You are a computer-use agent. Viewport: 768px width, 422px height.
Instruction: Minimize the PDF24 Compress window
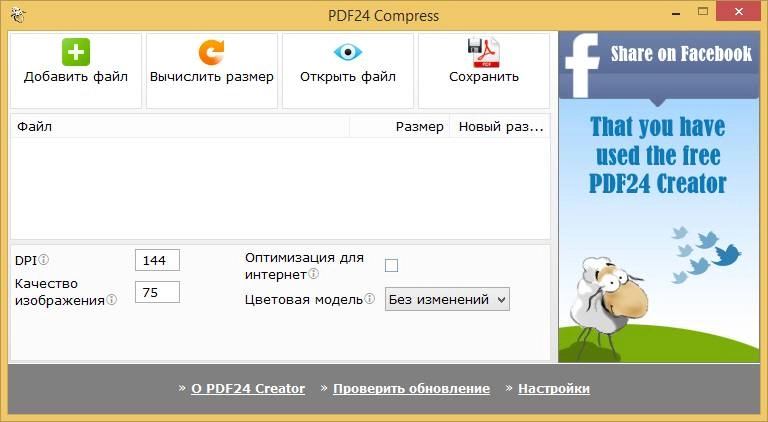(x=677, y=13)
